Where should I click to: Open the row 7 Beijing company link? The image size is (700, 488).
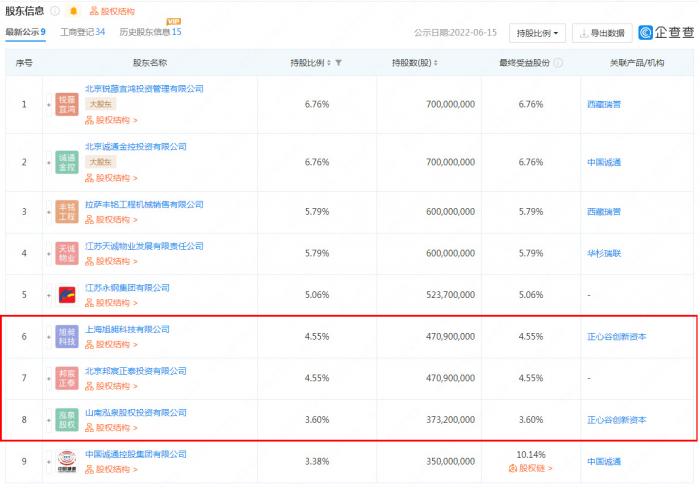(x=136, y=371)
